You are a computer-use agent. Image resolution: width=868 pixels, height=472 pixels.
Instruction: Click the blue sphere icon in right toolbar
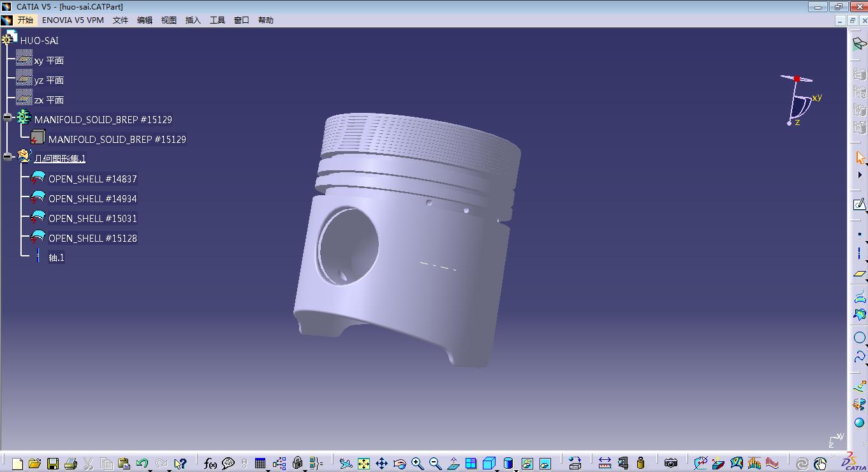click(860, 422)
